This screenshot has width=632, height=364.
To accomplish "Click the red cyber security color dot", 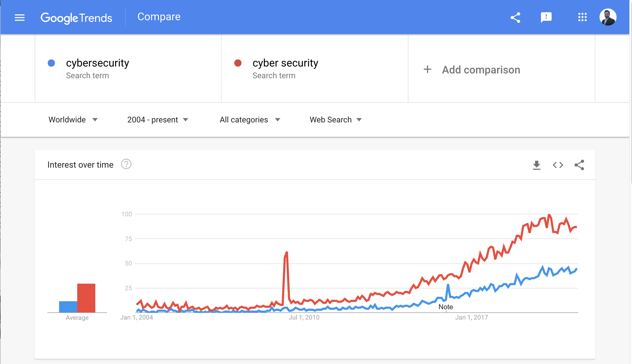I will 238,63.
